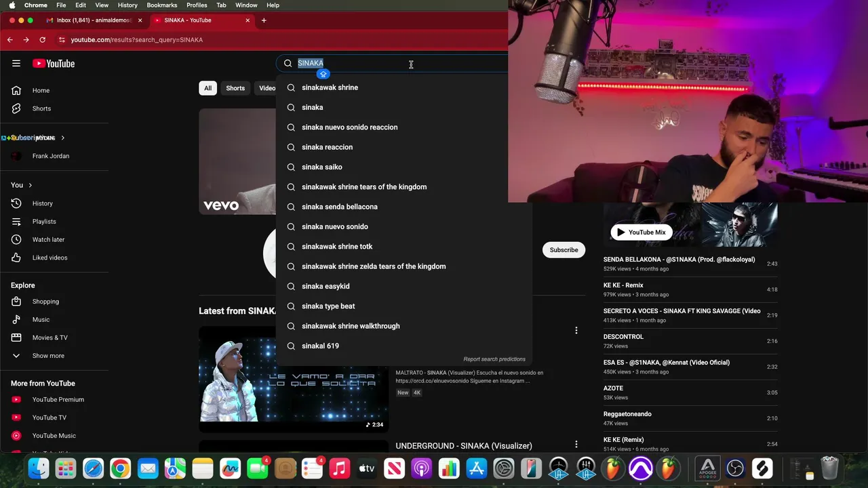This screenshot has height=488, width=868.
Task: Click the search magnifier icon in search box
Action: [288, 63]
